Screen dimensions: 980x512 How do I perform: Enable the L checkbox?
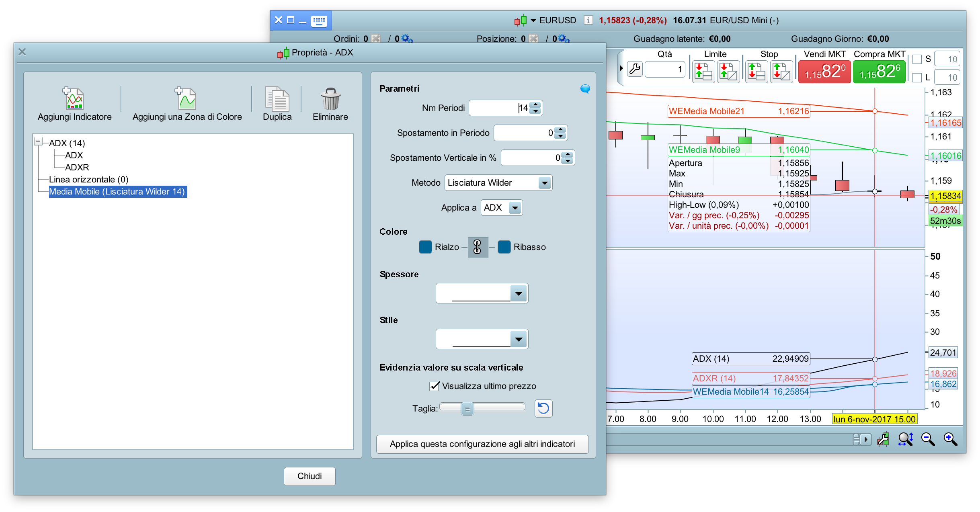917,78
